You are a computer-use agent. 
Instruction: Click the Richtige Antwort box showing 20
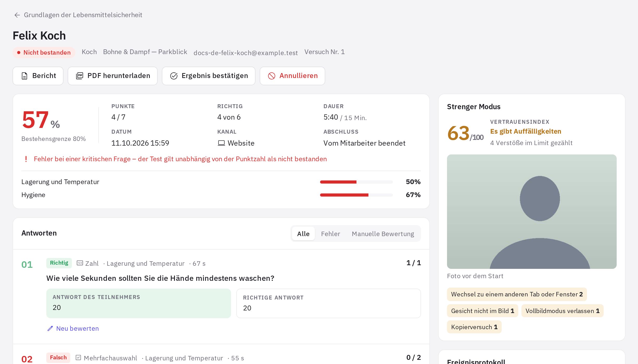click(x=329, y=303)
